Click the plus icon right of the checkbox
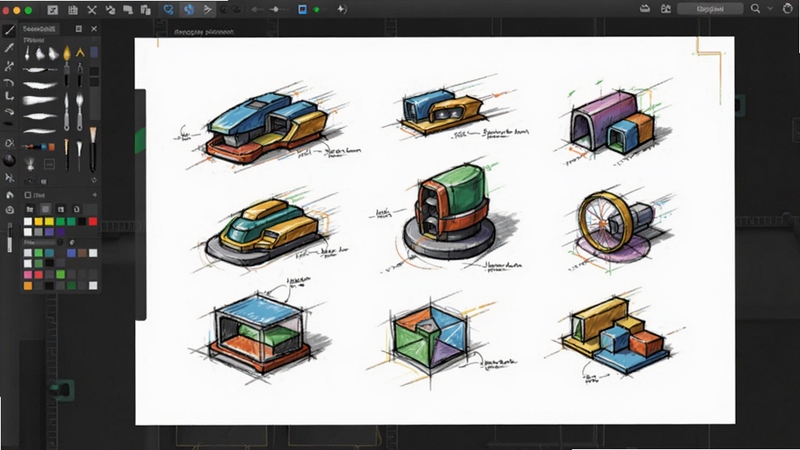This screenshot has height=450, width=800. click(x=94, y=195)
